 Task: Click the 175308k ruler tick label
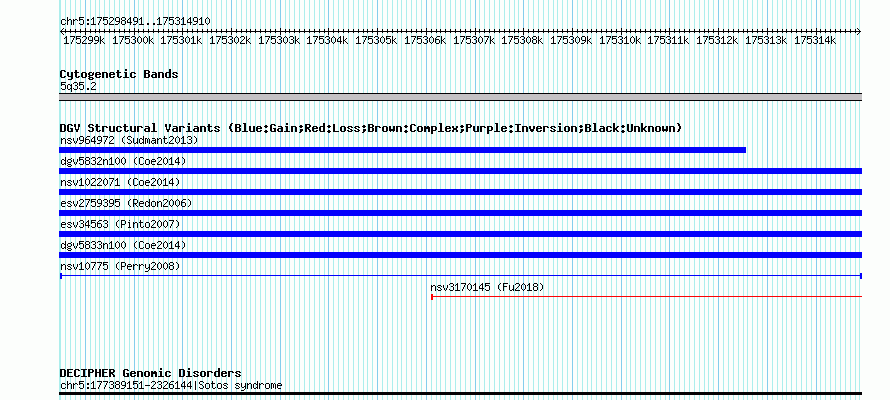point(522,40)
